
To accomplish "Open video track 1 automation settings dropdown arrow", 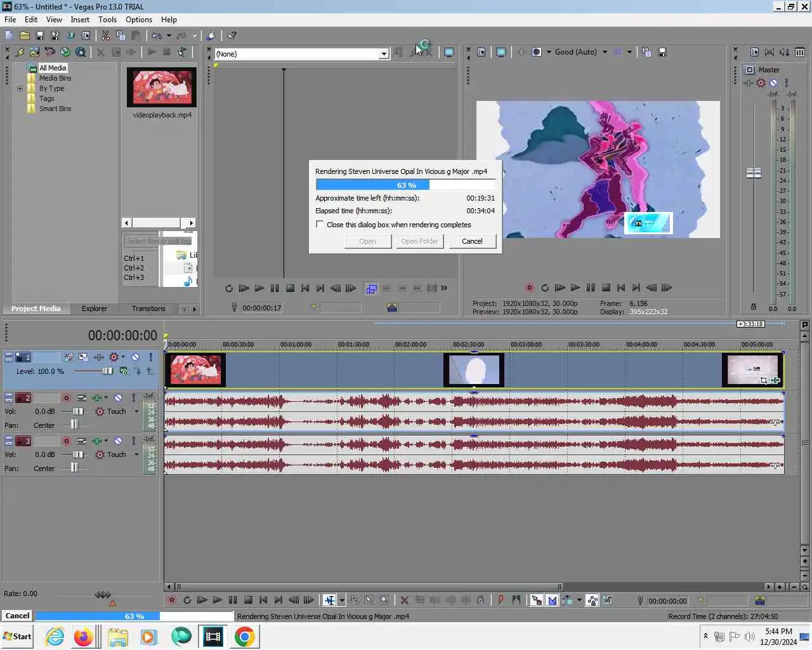I will (x=123, y=357).
